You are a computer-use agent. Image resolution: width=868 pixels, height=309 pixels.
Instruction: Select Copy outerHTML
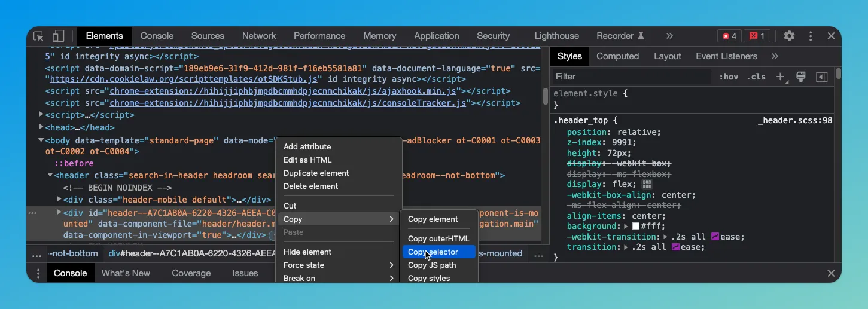439,238
